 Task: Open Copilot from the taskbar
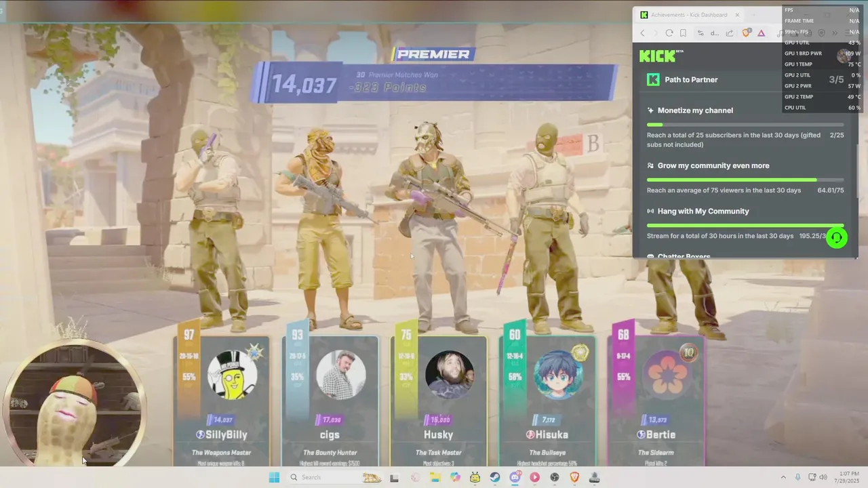(x=455, y=477)
